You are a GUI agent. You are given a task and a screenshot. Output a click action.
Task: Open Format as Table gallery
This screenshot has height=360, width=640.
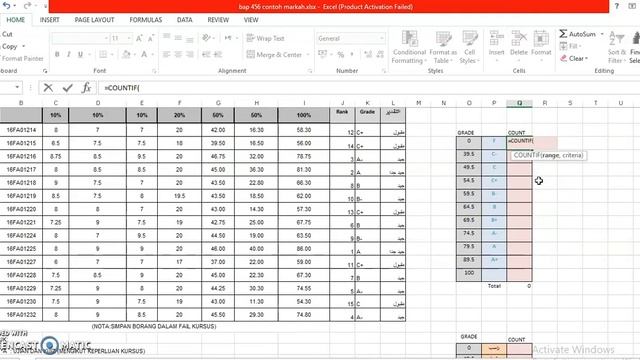point(443,47)
